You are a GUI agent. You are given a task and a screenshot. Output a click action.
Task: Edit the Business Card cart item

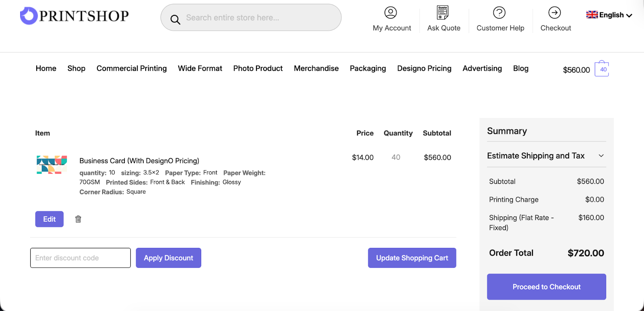(50, 219)
